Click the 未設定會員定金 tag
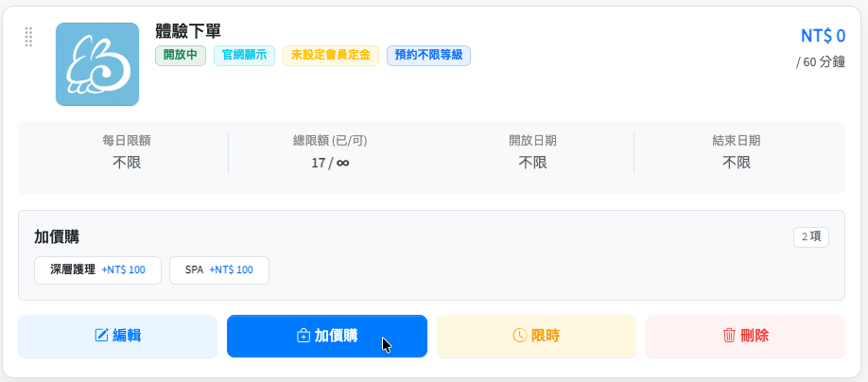The width and height of the screenshot is (868, 382). 331,56
